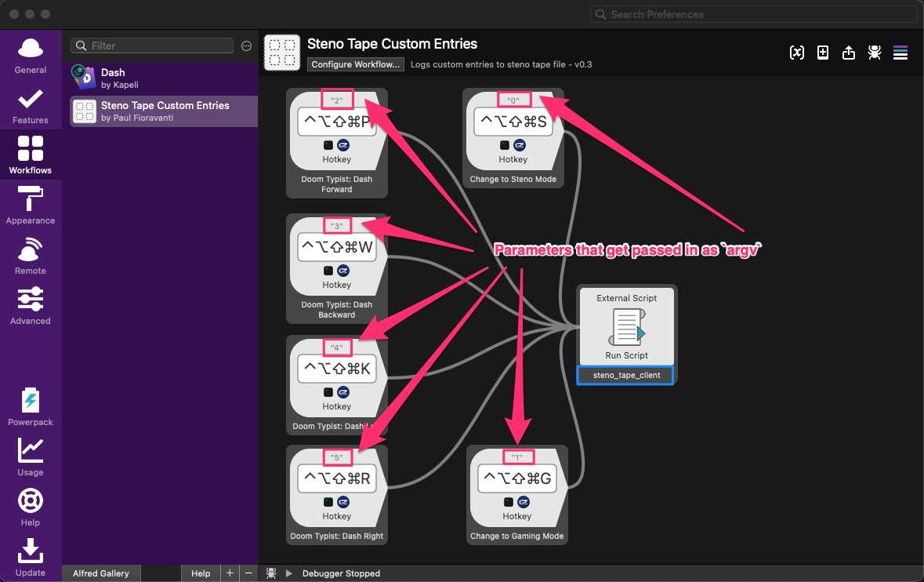Select the Change to Steno Mode hotkey
The image size is (924, 582).
tap(513, 138)
